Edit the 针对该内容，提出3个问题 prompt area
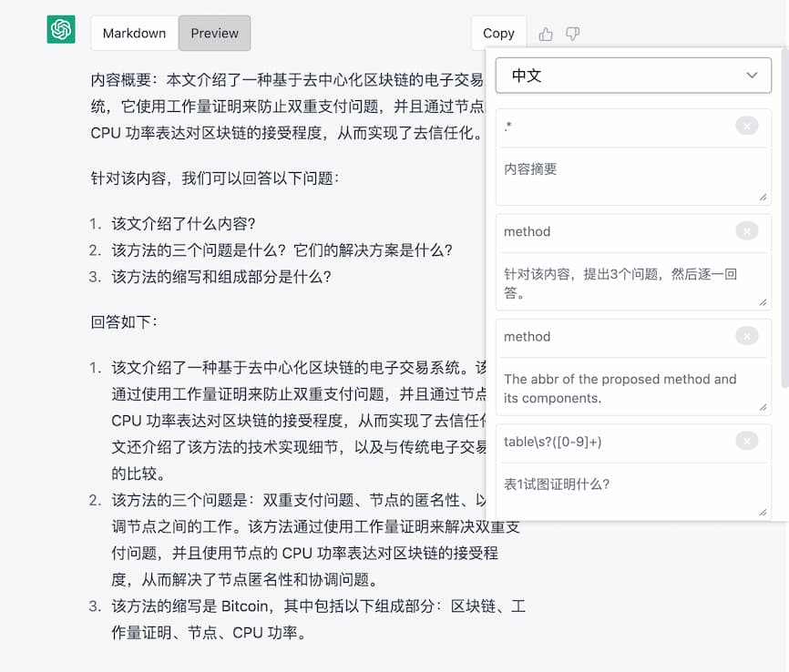Image resolution: width=789 pixels, height=672 pixels. click(633, 282)
